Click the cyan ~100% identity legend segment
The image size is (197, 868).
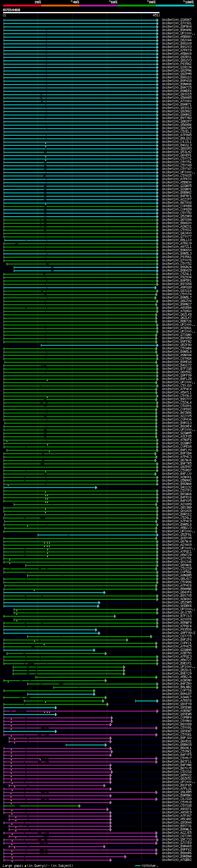(175, 6)
